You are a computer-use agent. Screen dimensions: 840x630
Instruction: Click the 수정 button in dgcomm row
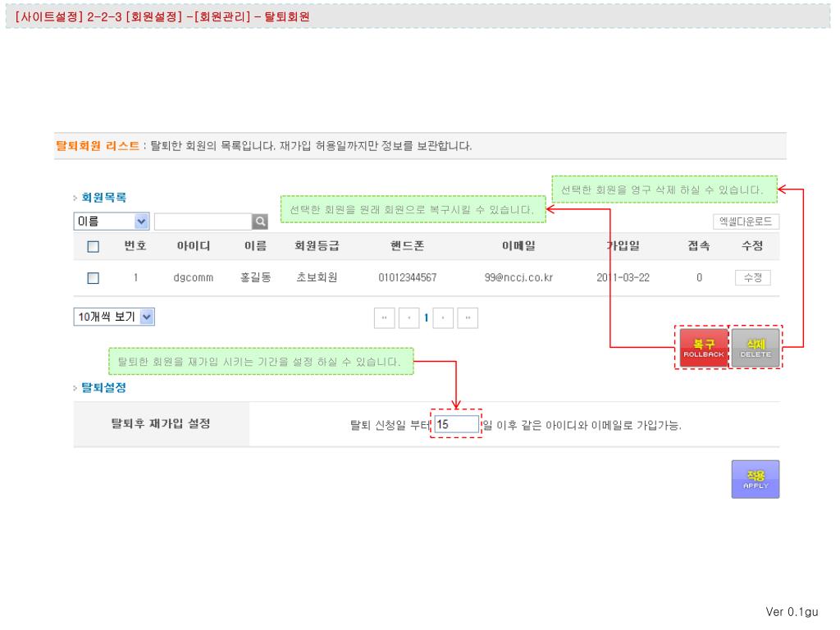[753, 277]
